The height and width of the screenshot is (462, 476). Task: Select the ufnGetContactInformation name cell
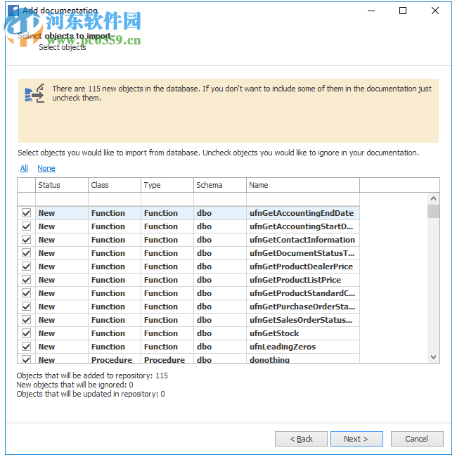(303, 240)
